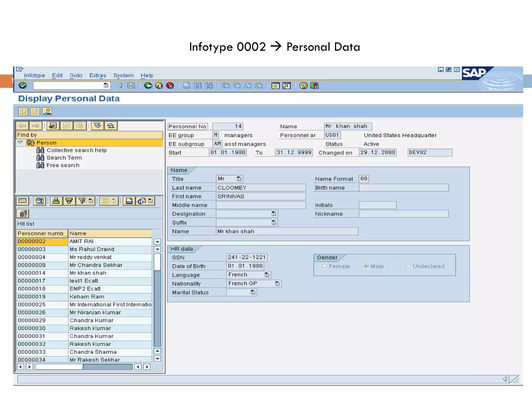This screenshot has width=532, height=399.
Task: Open the Suffix dropdown
Action: click(274, 222)
